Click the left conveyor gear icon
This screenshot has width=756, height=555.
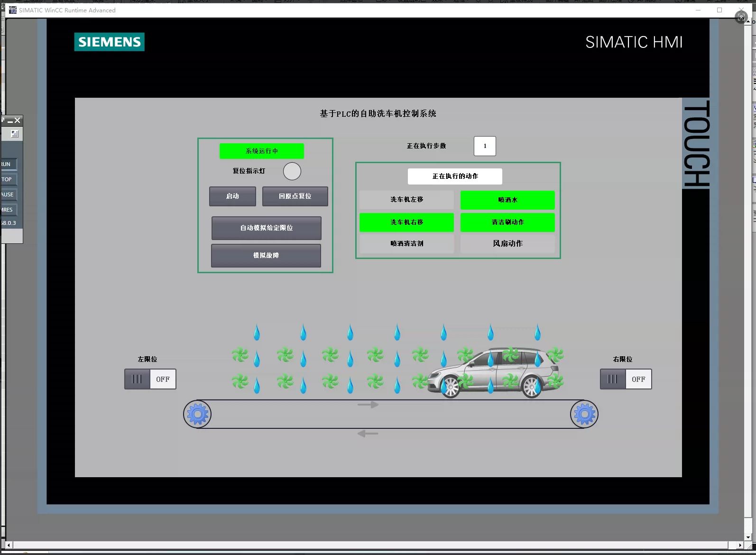pyautogui.click(x=198, y=415)
